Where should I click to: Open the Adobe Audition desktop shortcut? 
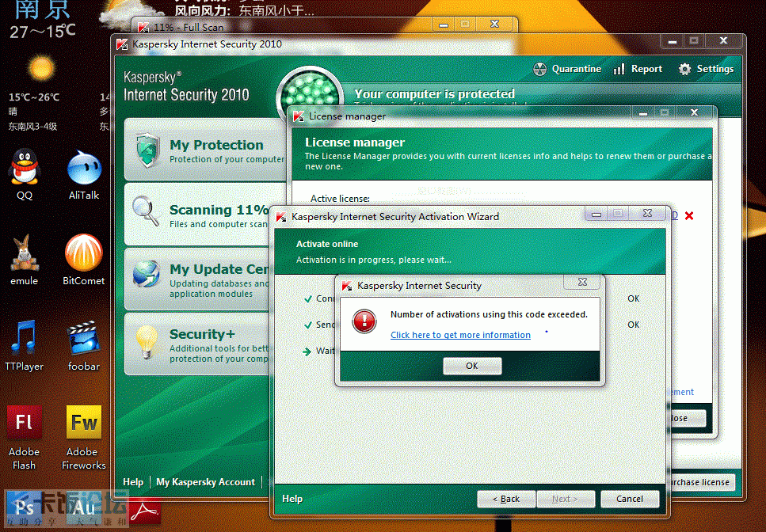(x=83, y=508)
